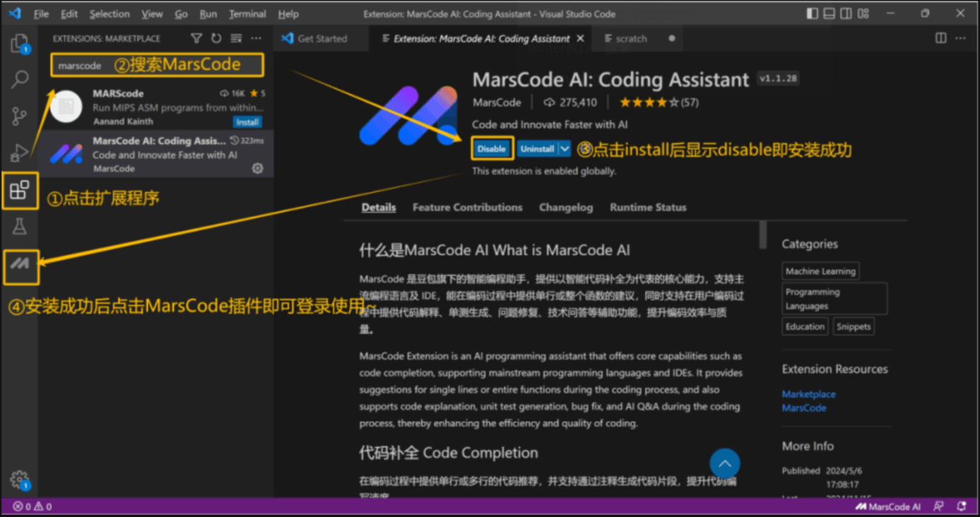980x517 pixels.
Task: Open the Search view in the activity bar
Action: click(20, 79)
